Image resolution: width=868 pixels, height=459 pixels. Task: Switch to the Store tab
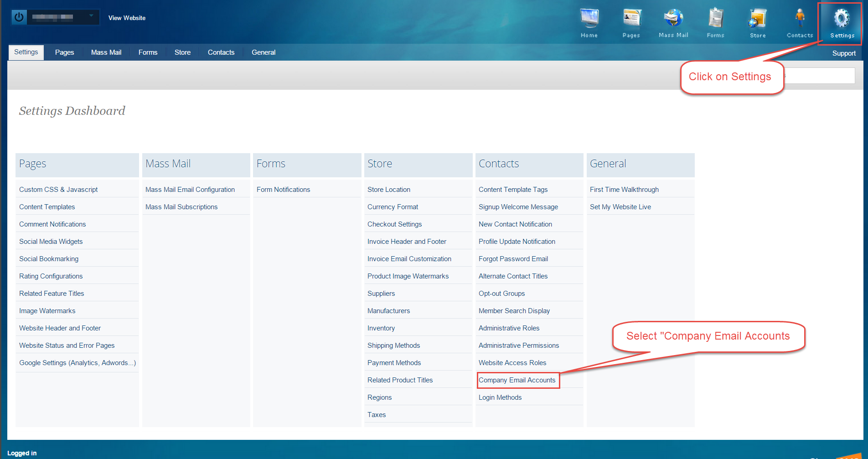click(x=182, y=52)
